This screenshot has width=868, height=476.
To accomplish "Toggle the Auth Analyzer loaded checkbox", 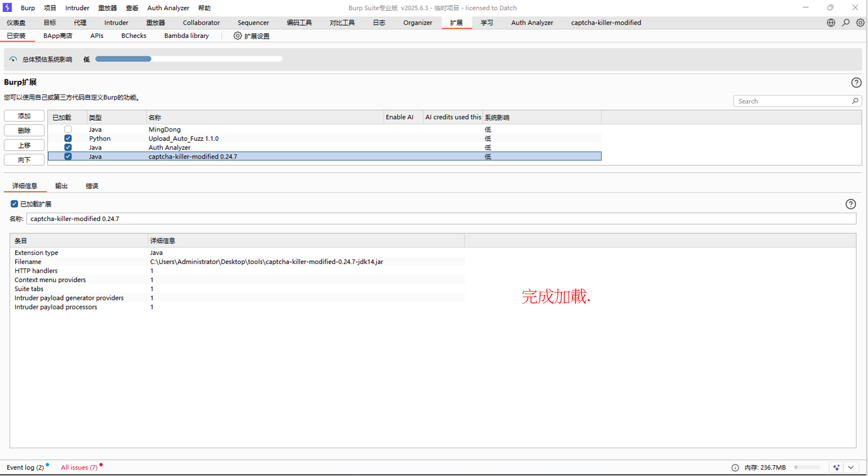I will [68, 147].
